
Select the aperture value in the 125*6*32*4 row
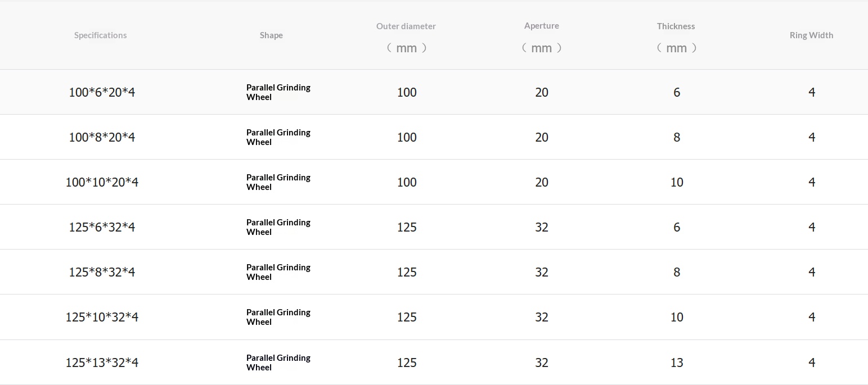[542, 227]
